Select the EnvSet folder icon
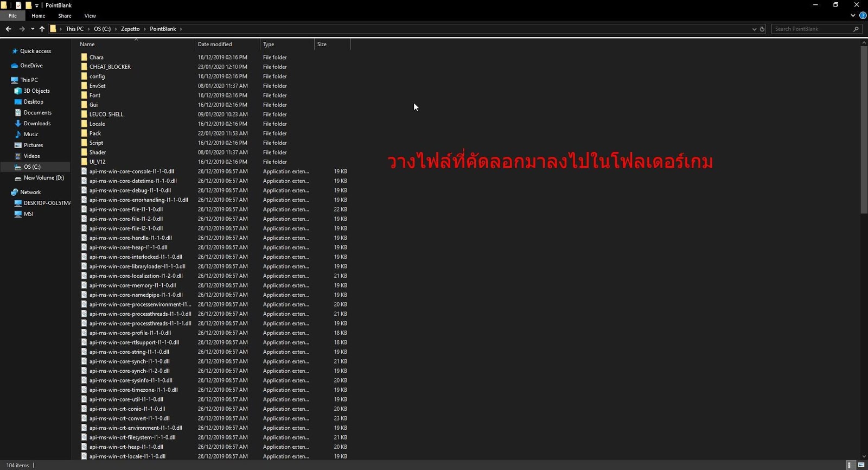 84,86
